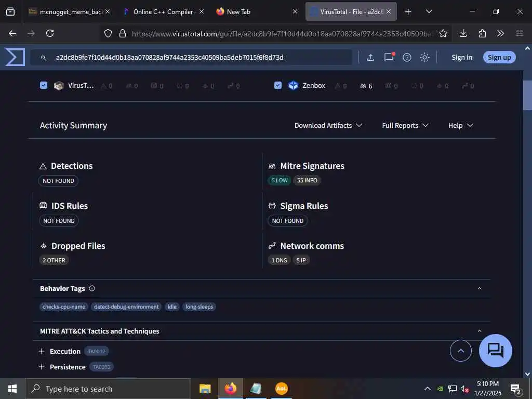Show hidden system tray icons
The height and width of the screenshot is (399, 532).
[x=428, y=389]
